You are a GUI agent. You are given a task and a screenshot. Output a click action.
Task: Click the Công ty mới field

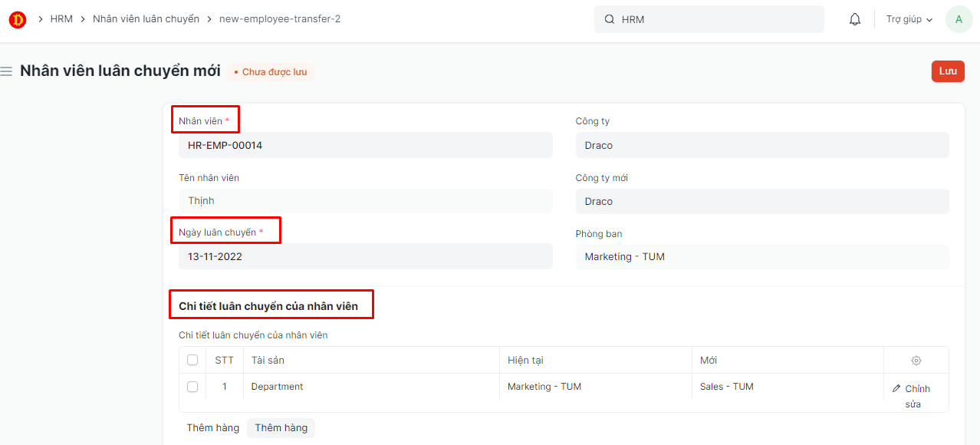coord(762,201)
